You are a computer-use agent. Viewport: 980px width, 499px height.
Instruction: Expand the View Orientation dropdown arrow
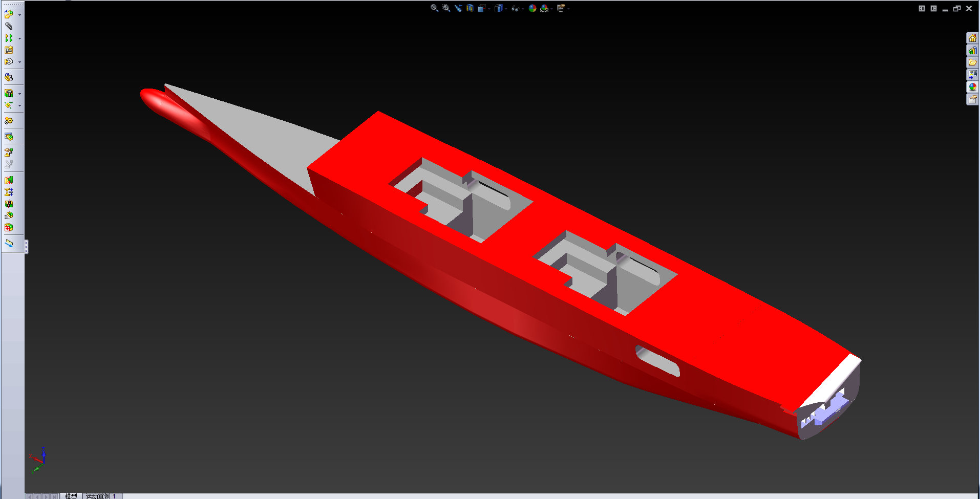(x=489, y=9)
